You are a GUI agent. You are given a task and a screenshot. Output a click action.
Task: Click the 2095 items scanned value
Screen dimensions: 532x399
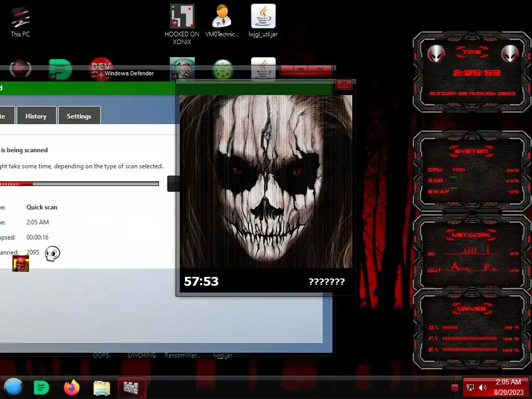point(33,252)
